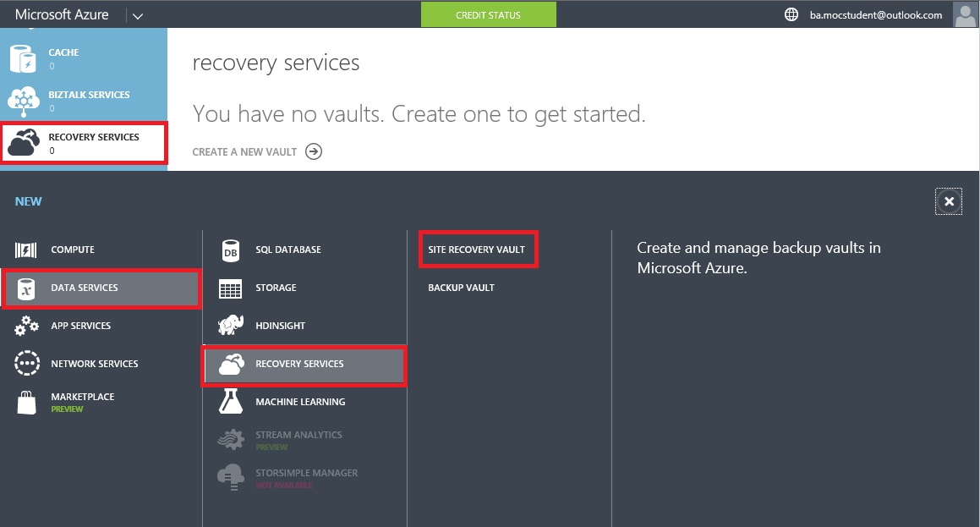
Task: Click the Microsoft Azure logo text
Action: (61, 14)
